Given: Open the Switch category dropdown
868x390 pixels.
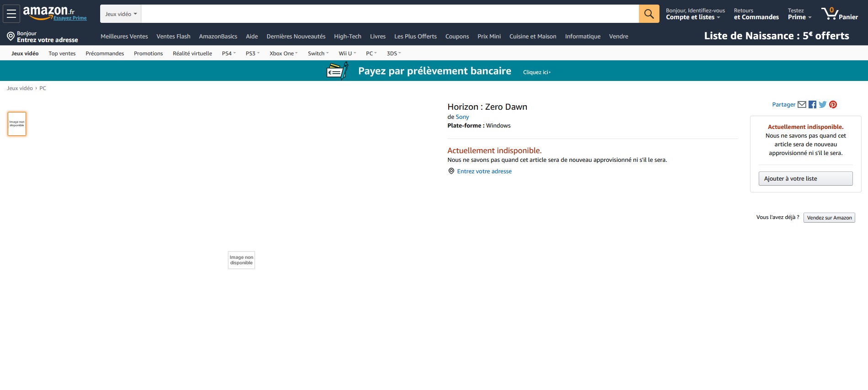Looking at the screenshot, I should click(x=318, y=53).
